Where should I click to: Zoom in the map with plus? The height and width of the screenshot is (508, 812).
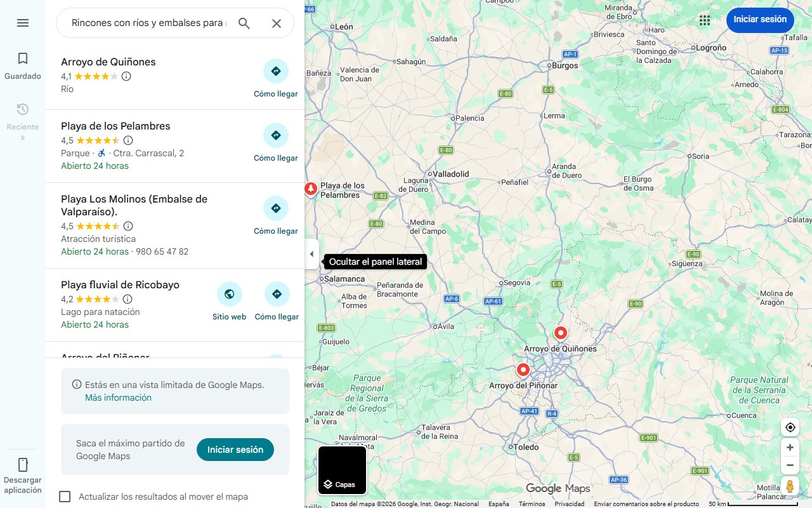coord(790,448)
